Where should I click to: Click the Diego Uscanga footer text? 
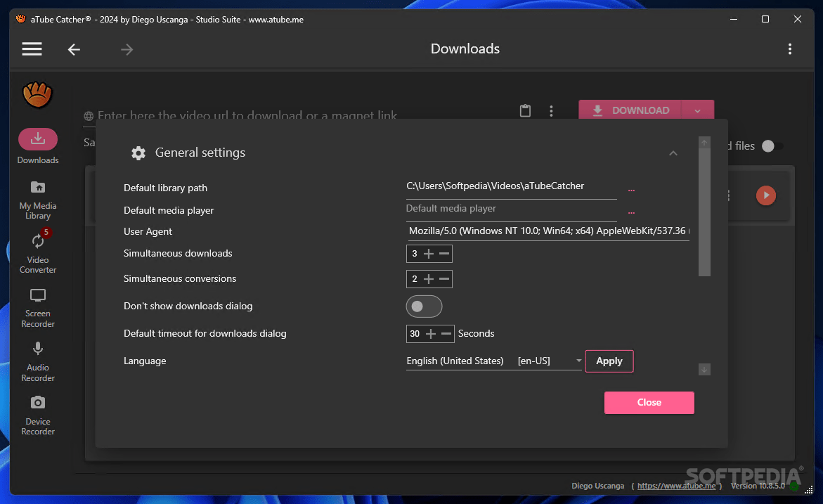click(x=597, y=486)
